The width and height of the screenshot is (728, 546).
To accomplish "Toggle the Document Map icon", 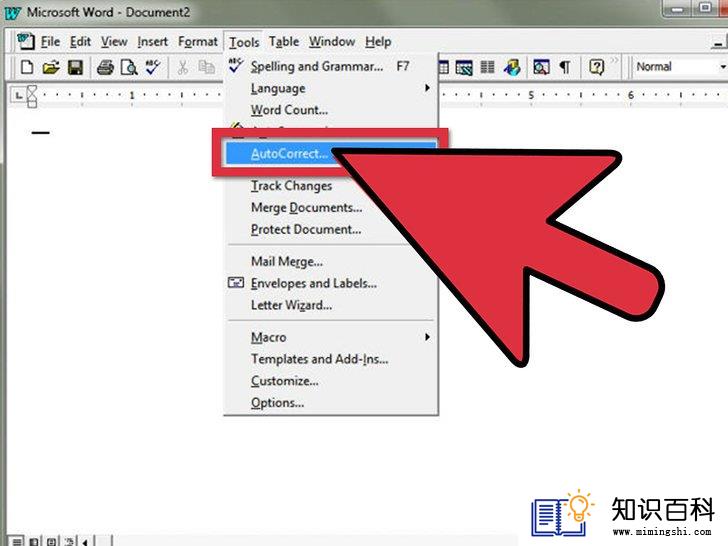I will click(x=541, y=67).
